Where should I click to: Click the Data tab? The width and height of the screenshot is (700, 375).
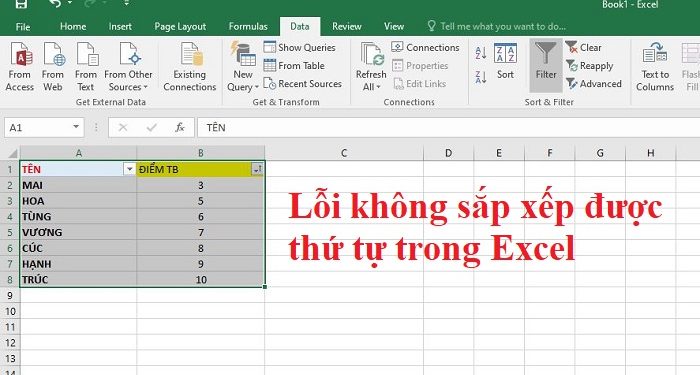tap(300, 26)
